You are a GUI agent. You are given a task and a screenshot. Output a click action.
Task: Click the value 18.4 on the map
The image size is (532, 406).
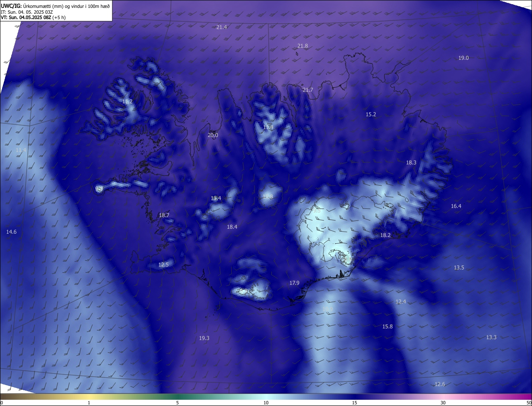232,227
